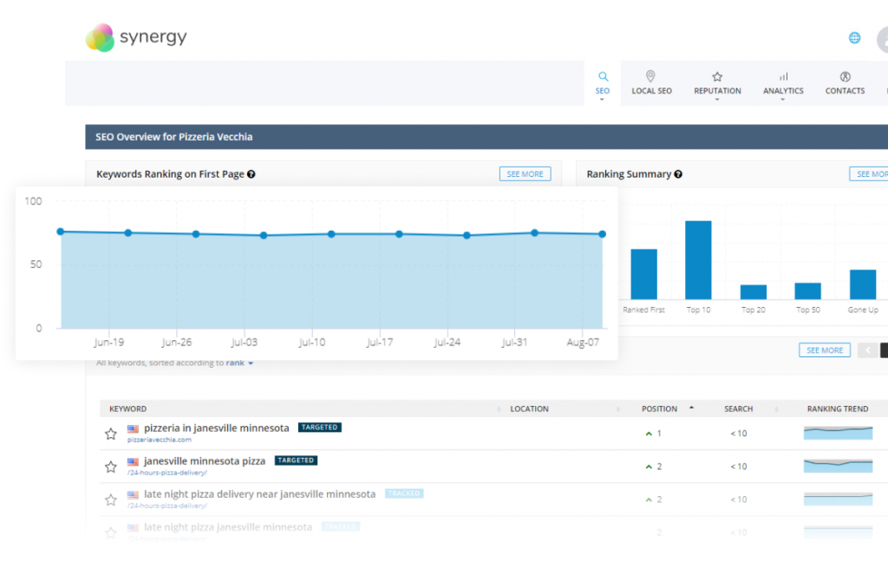This screenshot has width=888, height=588.
Task: Click US flag for late night pizza delivery near janesville
Action: (x=133, y=494)
